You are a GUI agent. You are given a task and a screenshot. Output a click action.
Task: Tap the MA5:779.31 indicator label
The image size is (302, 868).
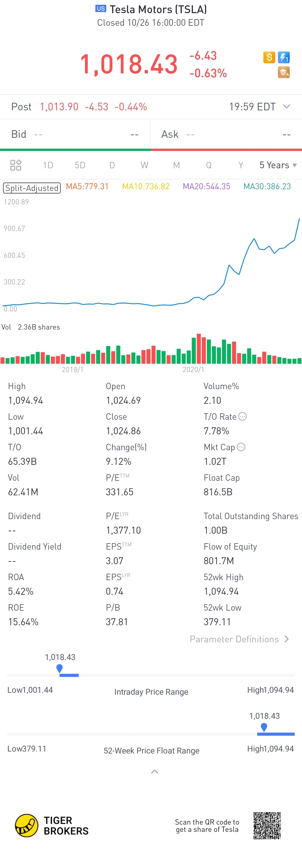[87, 186]
